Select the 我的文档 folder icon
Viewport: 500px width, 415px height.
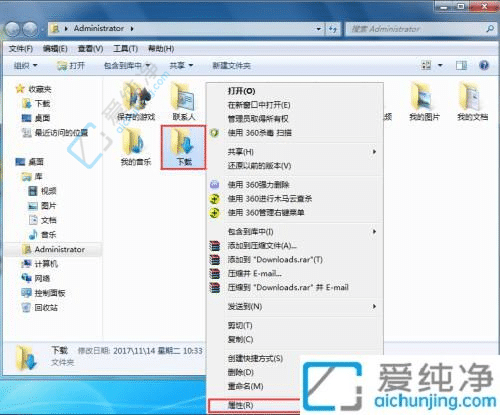472,101
